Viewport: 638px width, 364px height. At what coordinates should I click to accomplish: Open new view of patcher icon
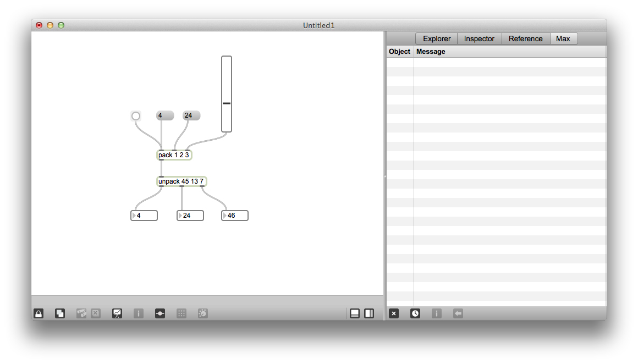[60, 313]
